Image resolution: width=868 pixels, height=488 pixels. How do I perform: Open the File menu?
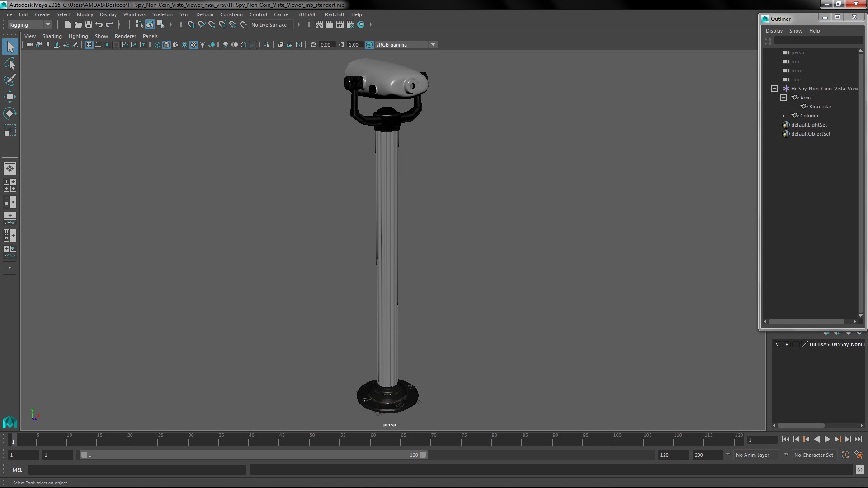(8, 14)
